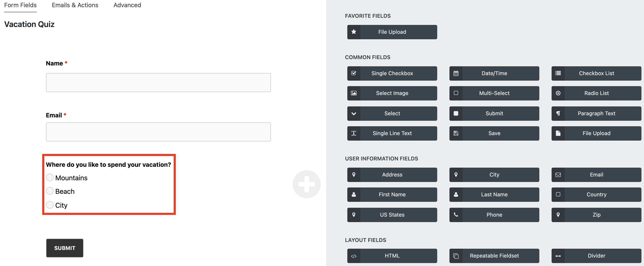
Task: Click the star icon on favorite File Upload
Action: [354, 32]
